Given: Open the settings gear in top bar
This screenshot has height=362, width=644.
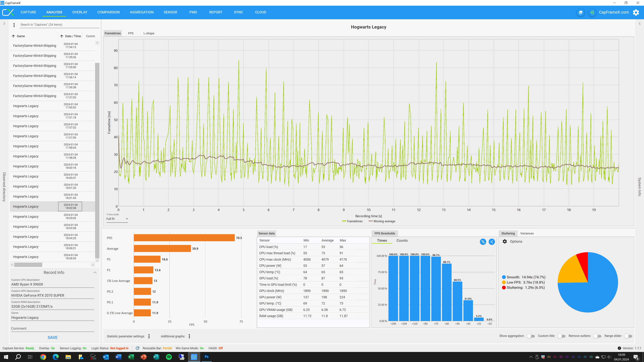Looking at the screenshot, I should [x=636, y=12].
